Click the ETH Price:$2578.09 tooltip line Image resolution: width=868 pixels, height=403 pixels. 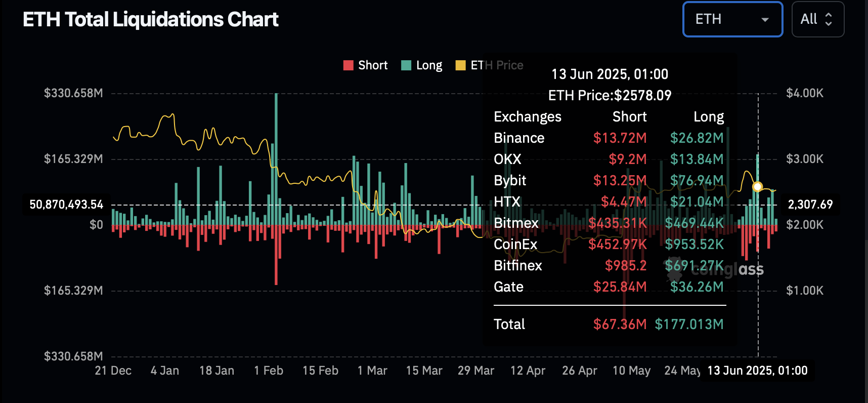610,95
